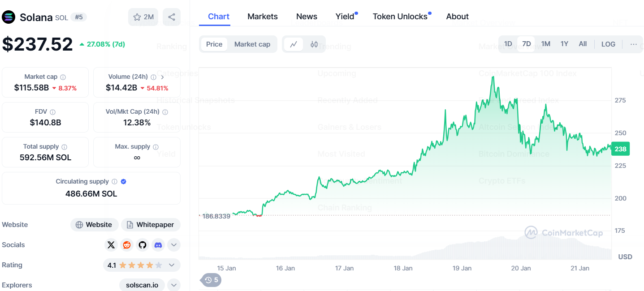644x291 pixels.
Task: Show Market cap info tooltip icon
Action: pos(63,77)
